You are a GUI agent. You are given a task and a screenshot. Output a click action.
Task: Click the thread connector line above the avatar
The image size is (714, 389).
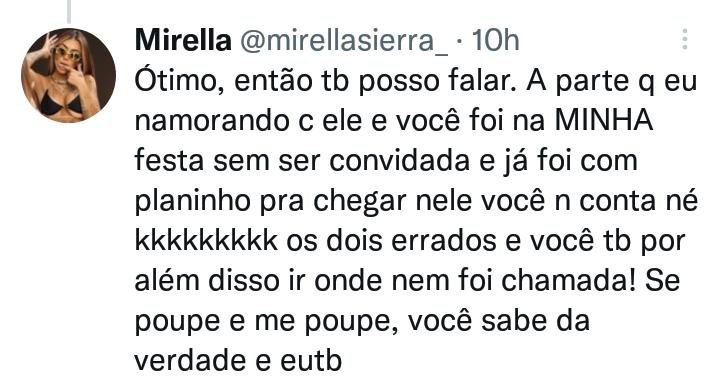coord(69,11)
